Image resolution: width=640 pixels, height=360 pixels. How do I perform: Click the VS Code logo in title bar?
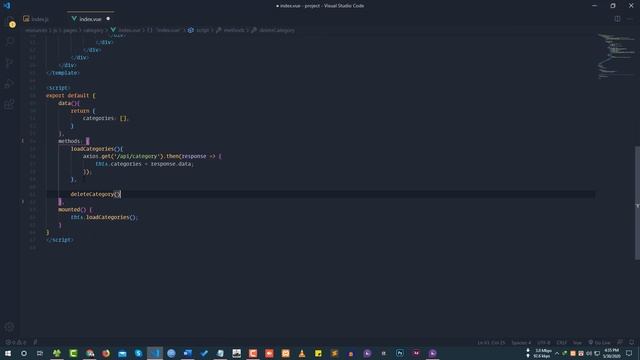point(7,6)
